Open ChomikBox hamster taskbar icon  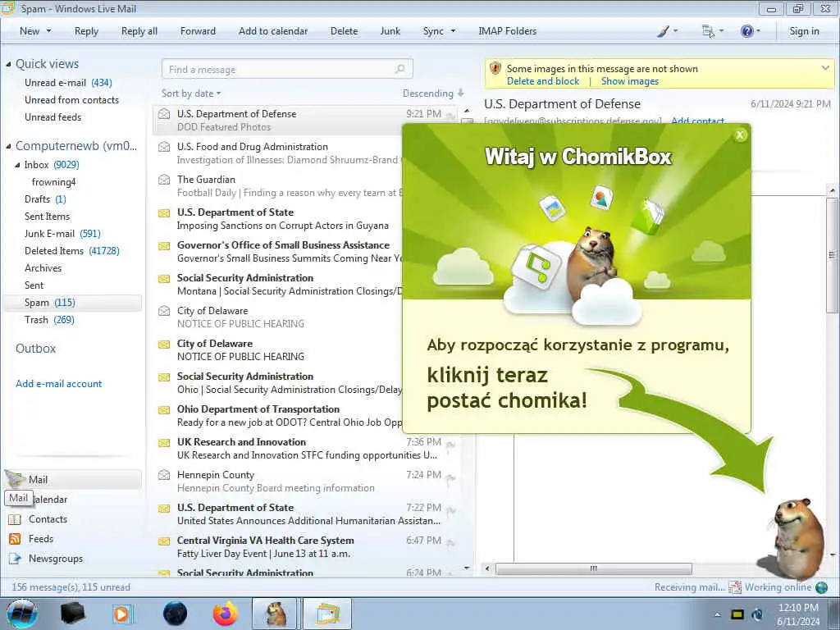point(275,614)
